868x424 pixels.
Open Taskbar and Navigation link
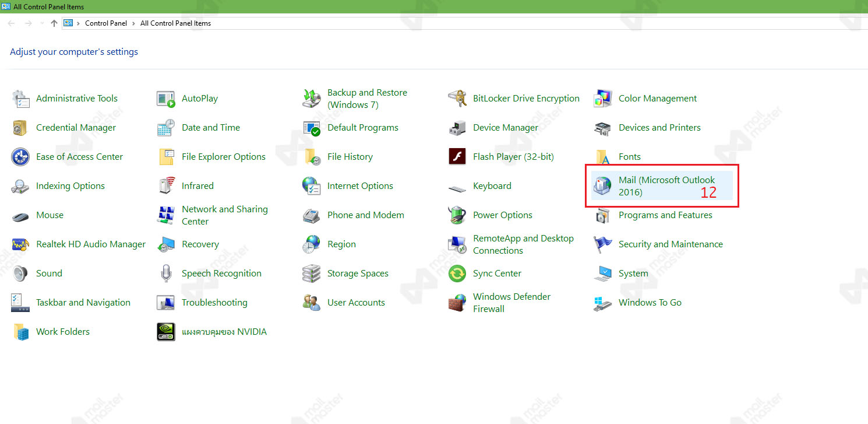pos(83,303)
